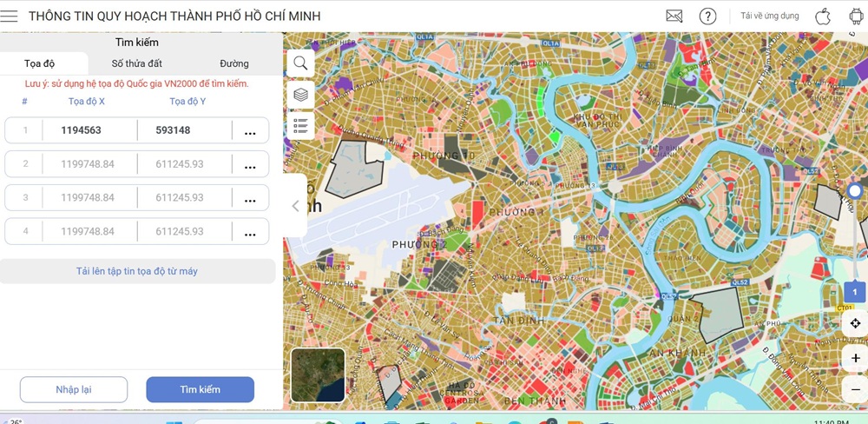868x424 pixels.
Task: Open the map layers panel
Action: pyautogui.click(x=300, y=95)
